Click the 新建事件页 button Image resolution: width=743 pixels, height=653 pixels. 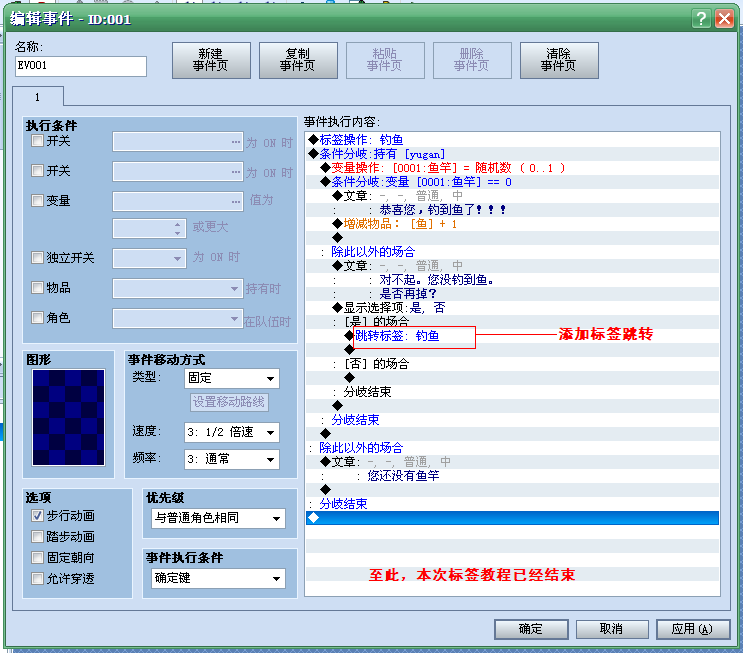(211, 60)
